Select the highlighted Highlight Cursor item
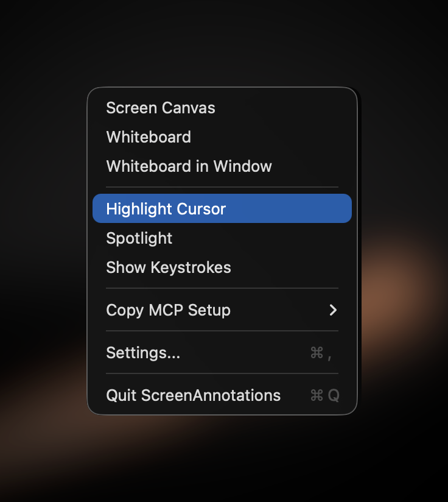Image resolution: width=448 pixels, height=502 pixels. 165,208
